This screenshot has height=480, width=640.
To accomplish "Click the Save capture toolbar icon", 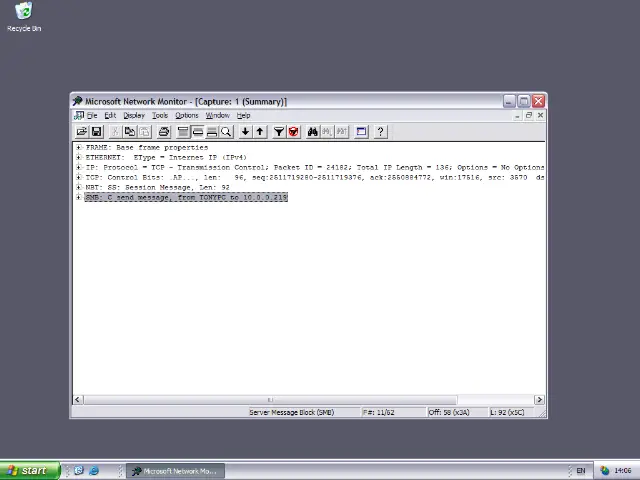I will coord(96,131).
